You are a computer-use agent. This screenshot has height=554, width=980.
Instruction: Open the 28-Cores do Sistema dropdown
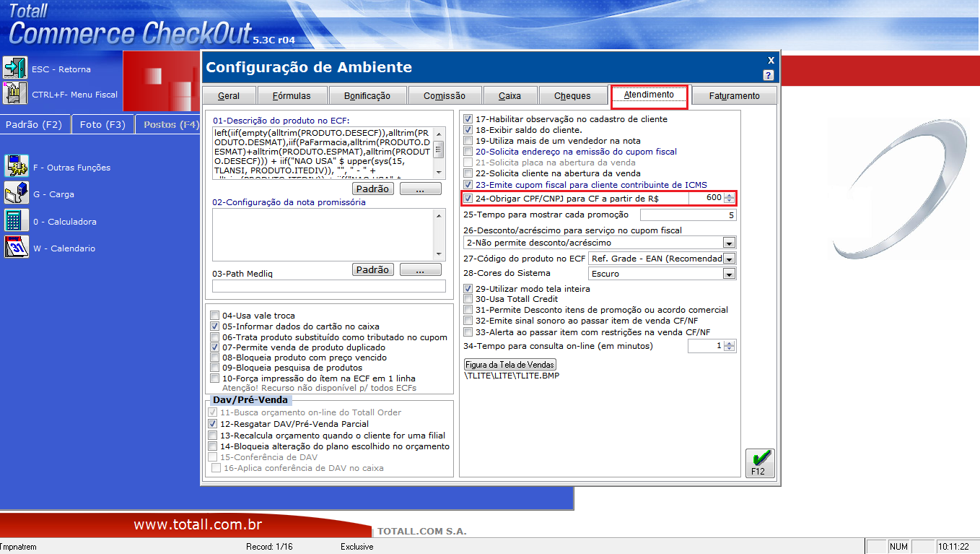pos(729,274)
